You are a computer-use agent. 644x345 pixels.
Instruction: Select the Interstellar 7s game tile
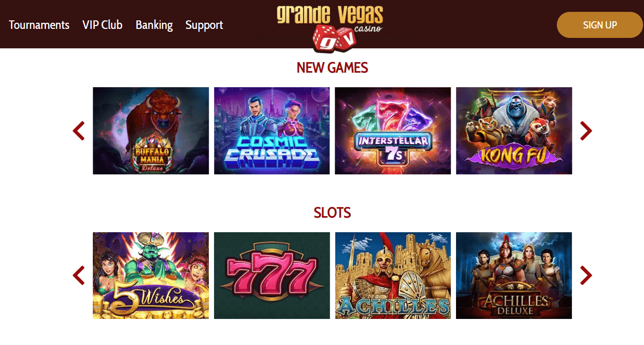(x=393, y=131)
